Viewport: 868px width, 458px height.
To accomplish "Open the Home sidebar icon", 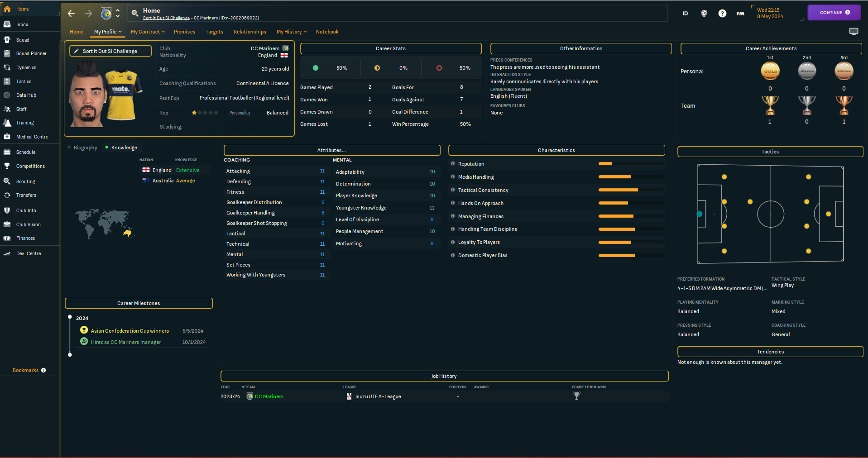I will point(7,9).
